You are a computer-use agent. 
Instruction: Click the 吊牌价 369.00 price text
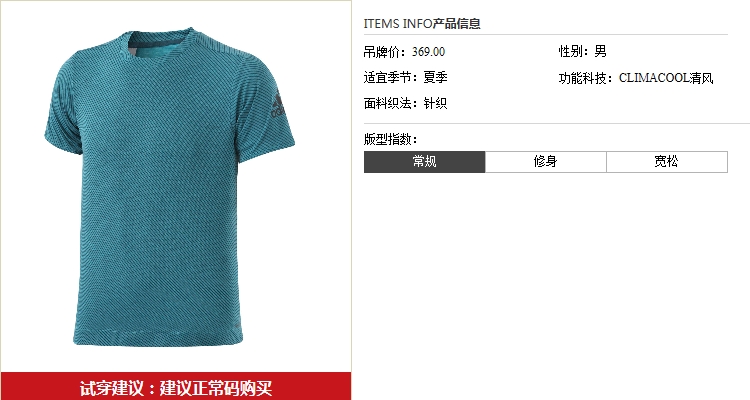[x=404, y=52]
